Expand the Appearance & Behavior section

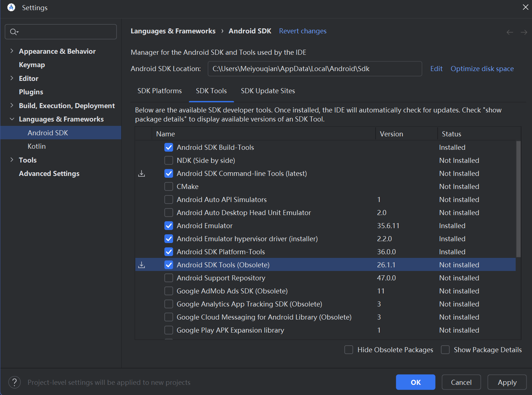12,51
